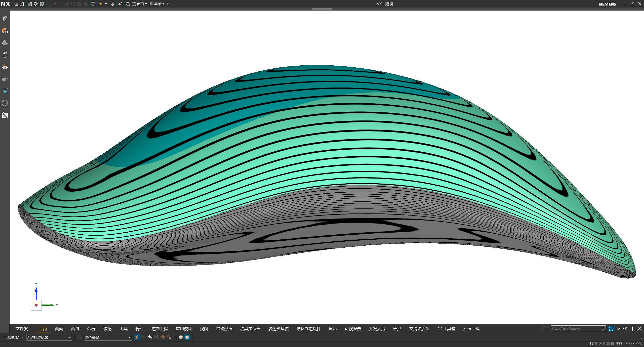The image size is (644, 347).
Task: Switch to the 工具 tools tab
Action: click(x=124, y=329)
